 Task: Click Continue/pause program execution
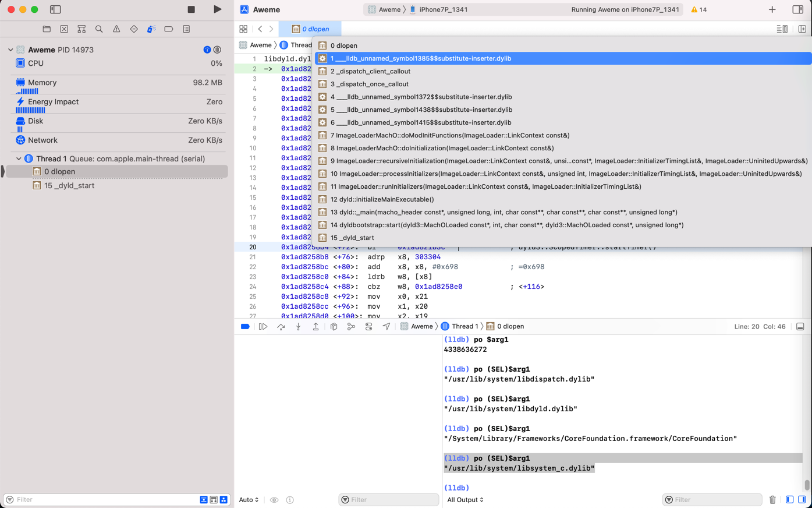[263, 327]
